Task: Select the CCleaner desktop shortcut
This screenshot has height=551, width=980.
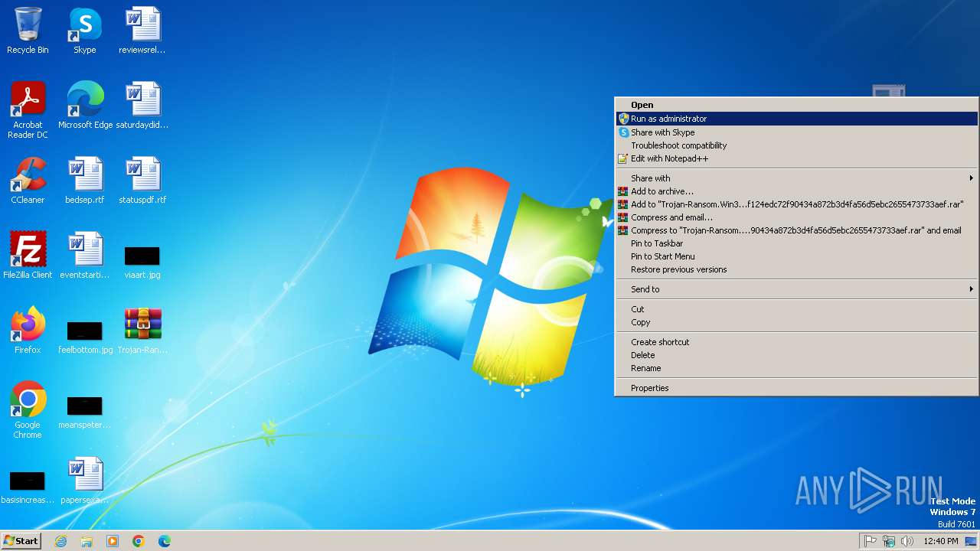Action: click(x=28, y=181)
